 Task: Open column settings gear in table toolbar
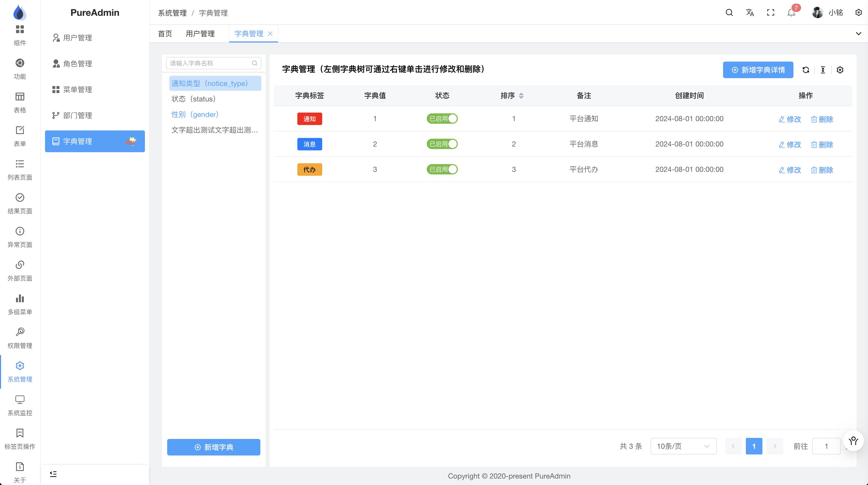(x=840, y=70)
